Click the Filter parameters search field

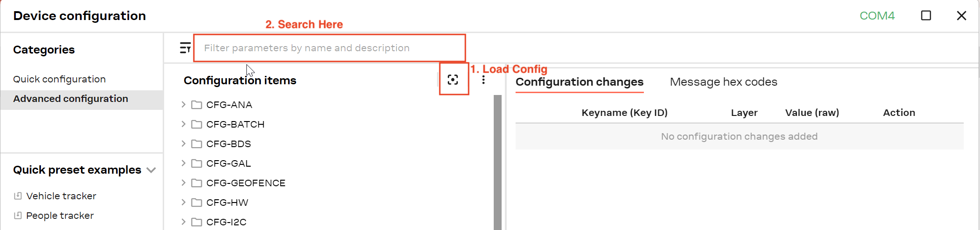click(x=329, y=48)
